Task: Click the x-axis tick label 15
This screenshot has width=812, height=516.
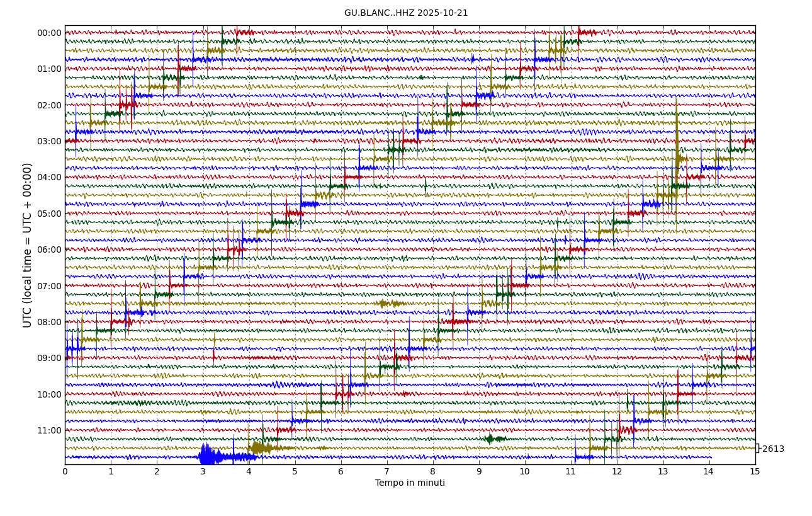Action: 755,471
